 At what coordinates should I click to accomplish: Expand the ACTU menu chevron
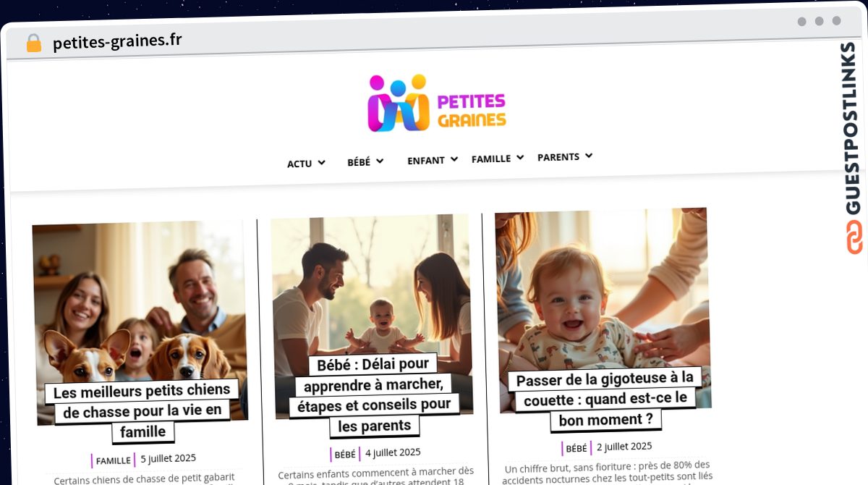[x=321, y=162]
